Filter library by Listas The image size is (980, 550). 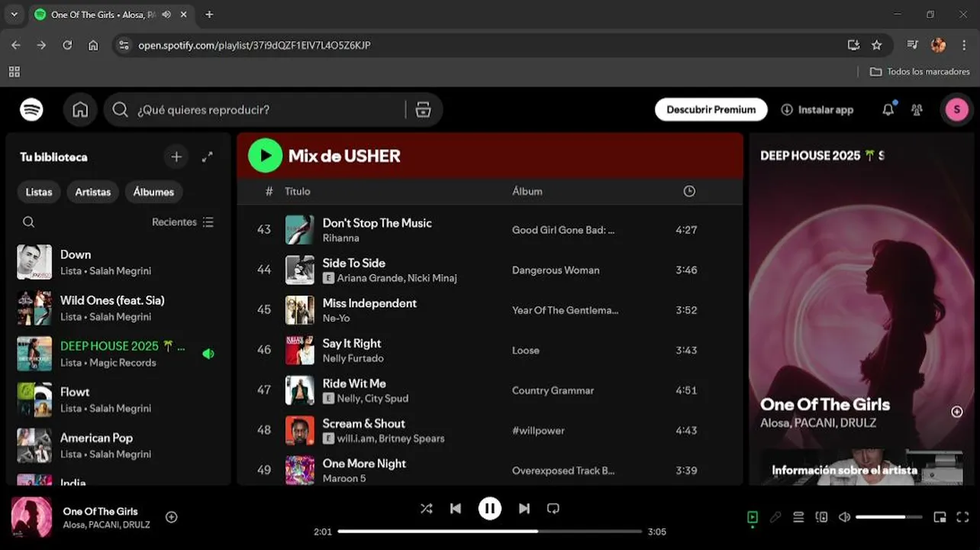(x=39, y=192)
